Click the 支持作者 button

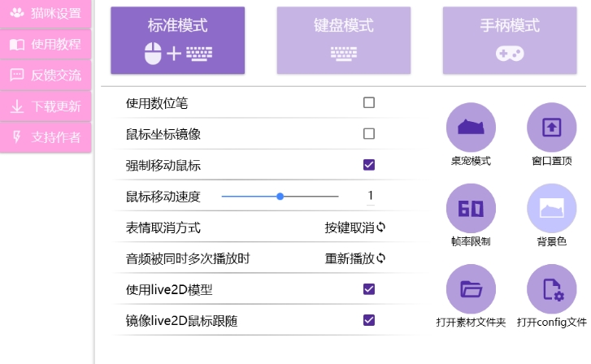[x=46, y=137]
